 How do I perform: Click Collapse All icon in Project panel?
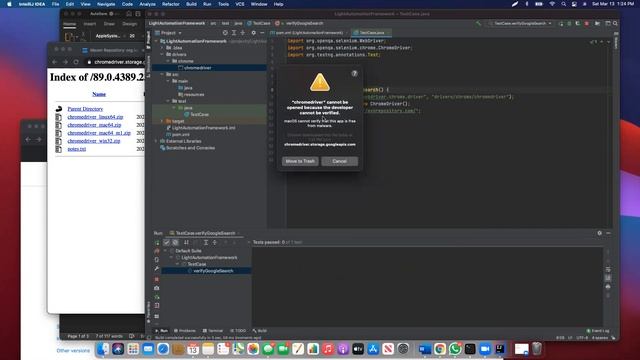242,33
